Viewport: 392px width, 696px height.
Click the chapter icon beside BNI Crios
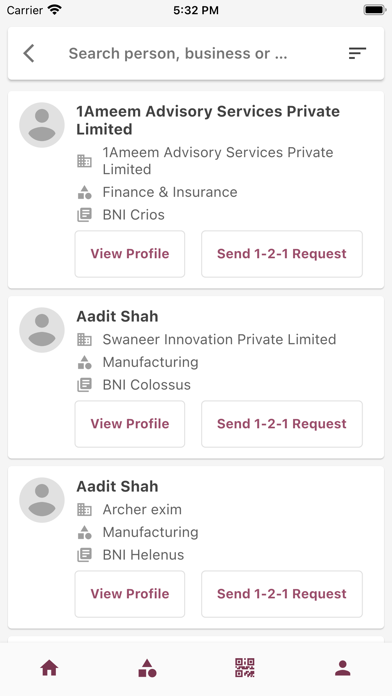[x=84, y=215]
